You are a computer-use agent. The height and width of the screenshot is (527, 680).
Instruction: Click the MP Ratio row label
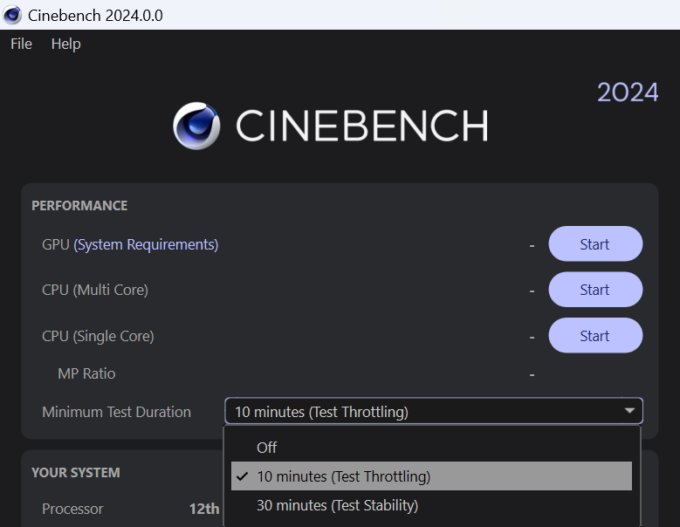click(x=86, y=374)
